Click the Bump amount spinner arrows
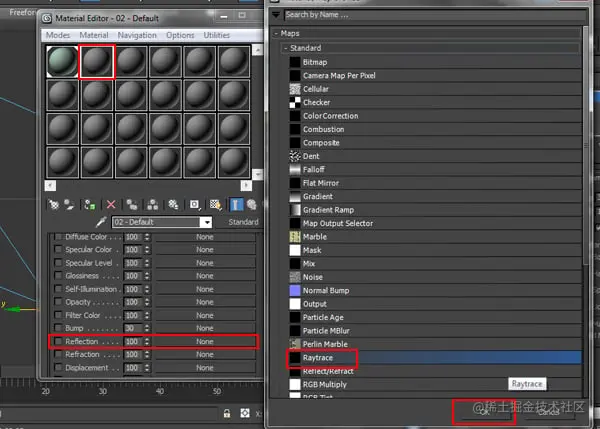600x429 pixels. (x=147, y=328)
